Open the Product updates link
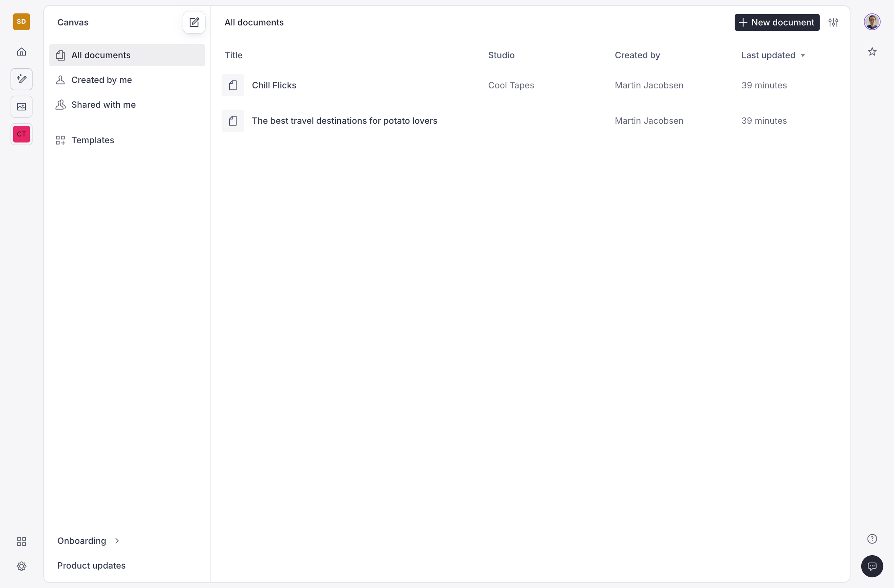The height and width of the screenshot is (588, 894). click(91, 565)
